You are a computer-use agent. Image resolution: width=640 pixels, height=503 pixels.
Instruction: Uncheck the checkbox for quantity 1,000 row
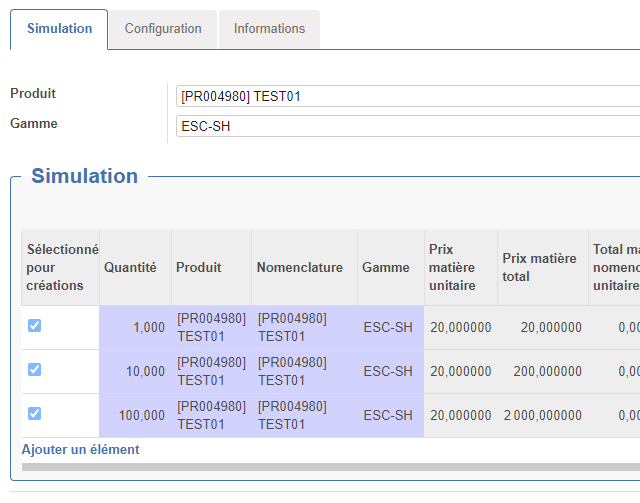tap(34, 326)
